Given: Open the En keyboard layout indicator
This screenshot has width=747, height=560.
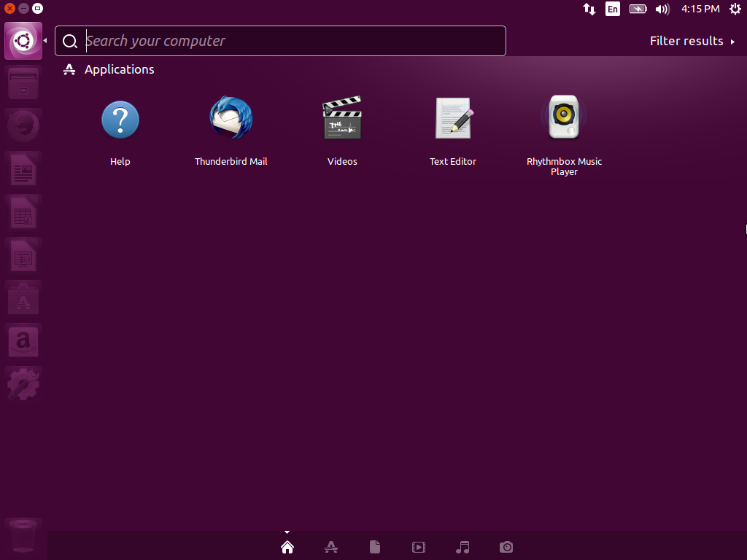Looking at the screenshot, I should point(613,9).
